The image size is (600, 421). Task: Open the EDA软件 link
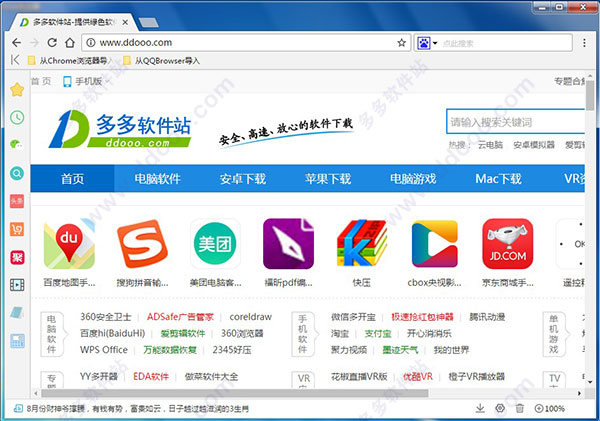click(151, 377)
